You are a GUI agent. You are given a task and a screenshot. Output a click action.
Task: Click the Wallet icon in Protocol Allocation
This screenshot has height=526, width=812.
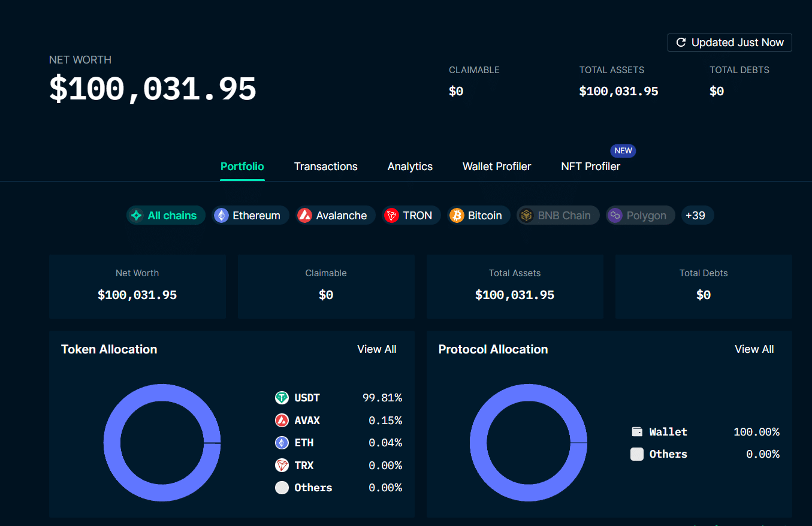pyautogui.click(x=637, y=432)
